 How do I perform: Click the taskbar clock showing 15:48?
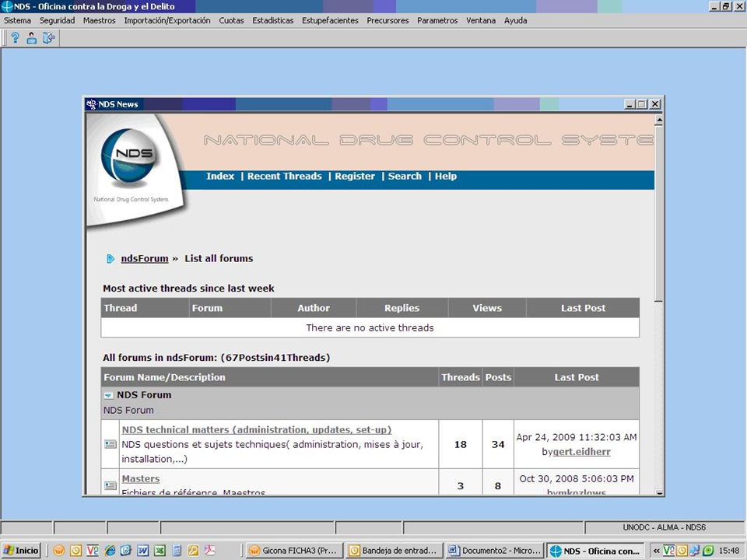point(729,551)
